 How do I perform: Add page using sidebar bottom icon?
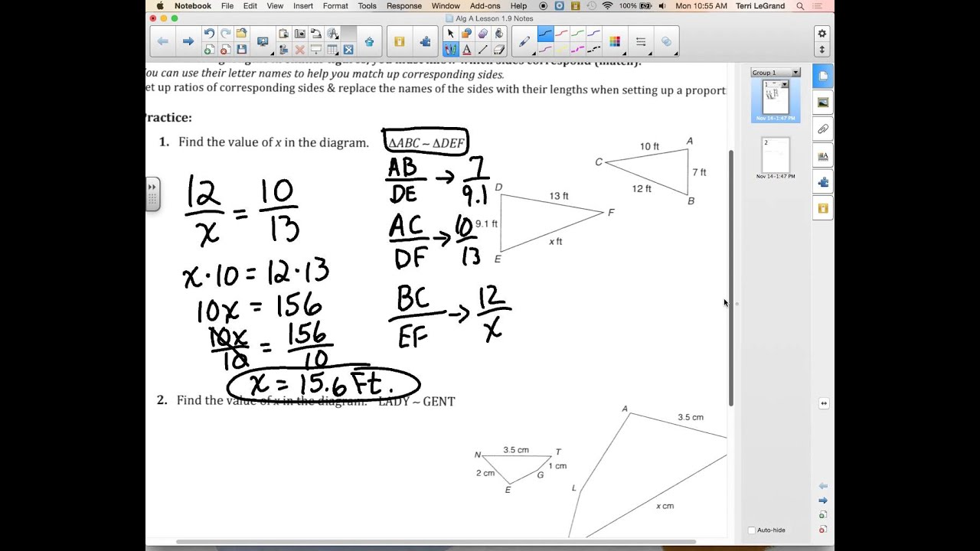(823, 515)
